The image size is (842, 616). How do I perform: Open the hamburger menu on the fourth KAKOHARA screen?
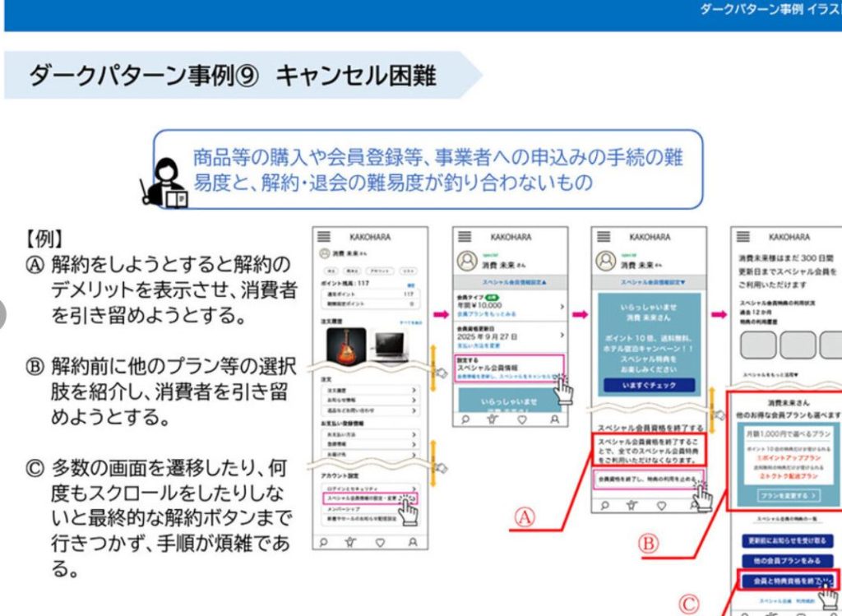pos(743,237)
